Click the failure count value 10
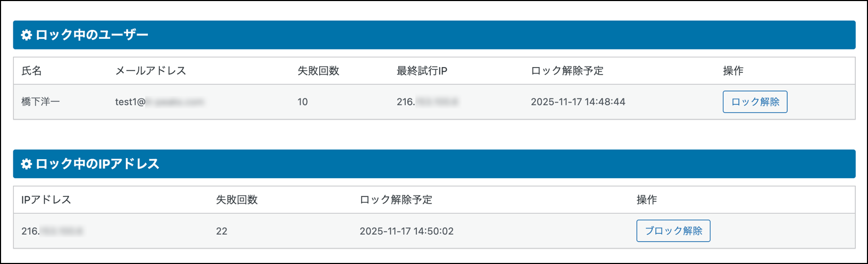The height and width of the screenshot is (264, 868). pyautogui.click(x=303, y=102)
